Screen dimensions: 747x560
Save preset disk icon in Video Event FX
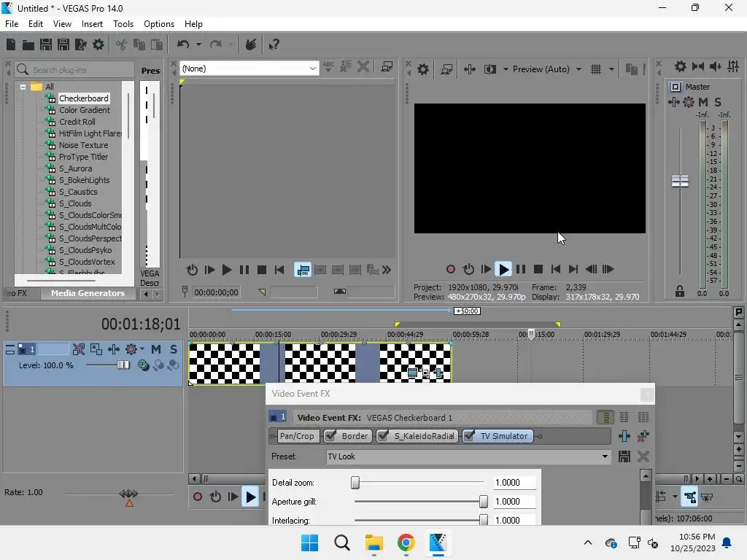pos(624,456)
